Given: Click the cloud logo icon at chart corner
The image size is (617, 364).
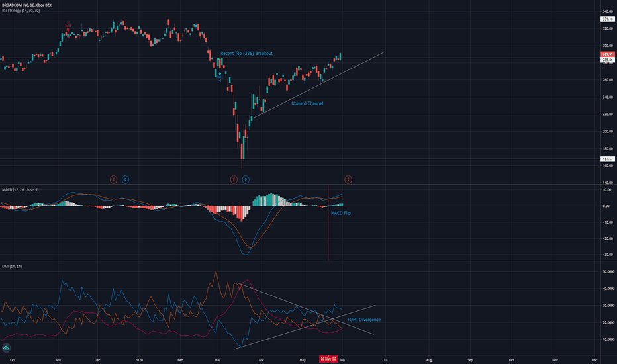Looking at the screenshot, I should click(7, 348).
